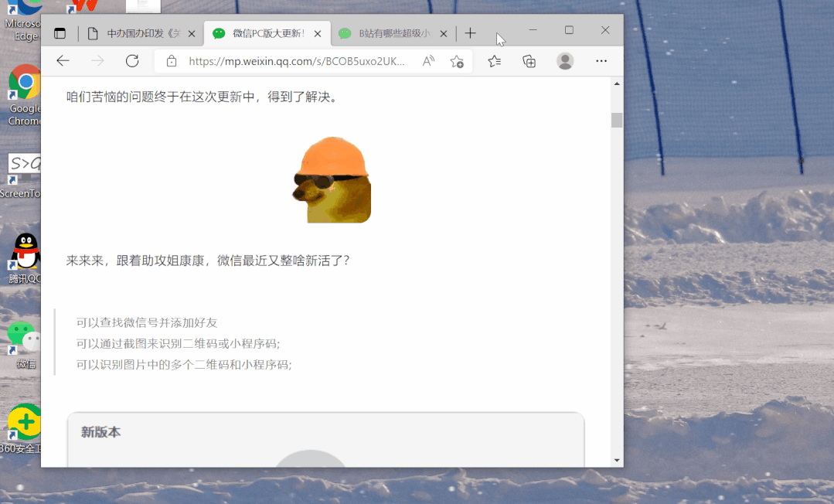View site information via the lock icon
The width and height of the screenshot is (834, 504).
pos(172,61)
